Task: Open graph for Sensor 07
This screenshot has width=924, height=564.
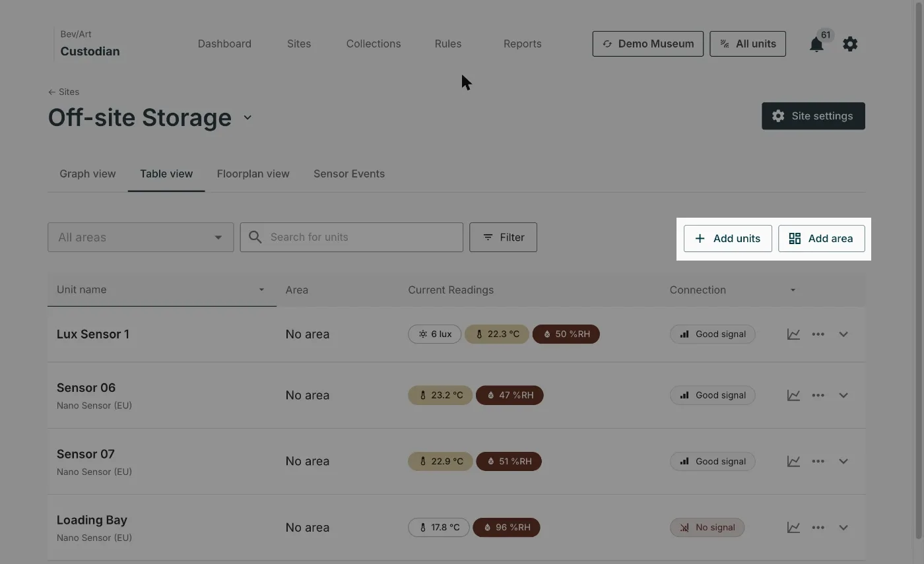Action: 793,461
